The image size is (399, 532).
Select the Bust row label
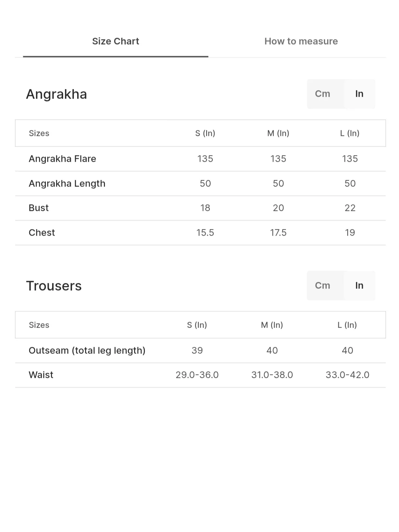(39, 208)
